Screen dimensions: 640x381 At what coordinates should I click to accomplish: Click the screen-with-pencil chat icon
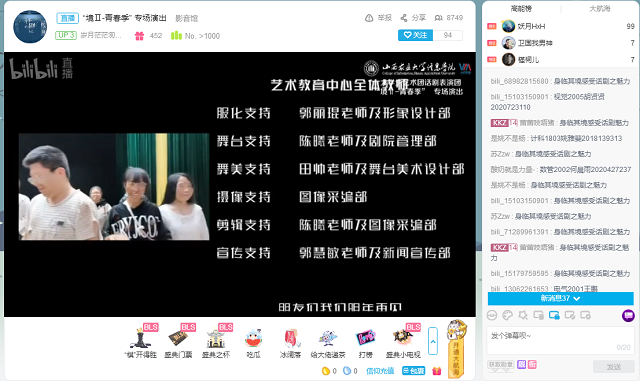point(570,315)
